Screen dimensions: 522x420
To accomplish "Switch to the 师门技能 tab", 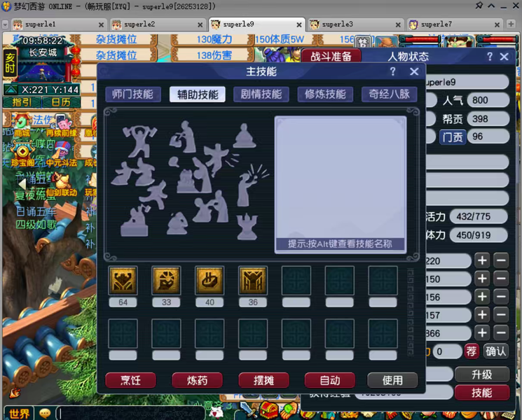I will pos(133,94).
